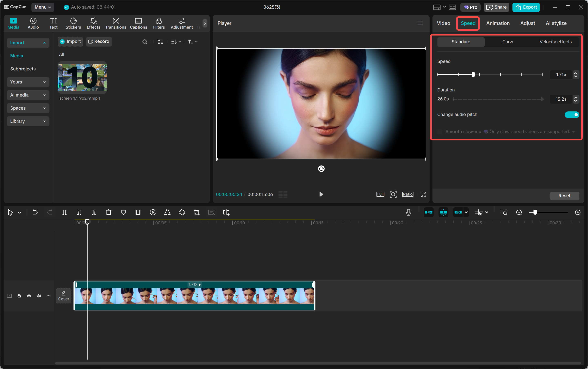Open the Stickers panel
The height and width of the screenshot is (369, 588).
(x=73, y=23)
